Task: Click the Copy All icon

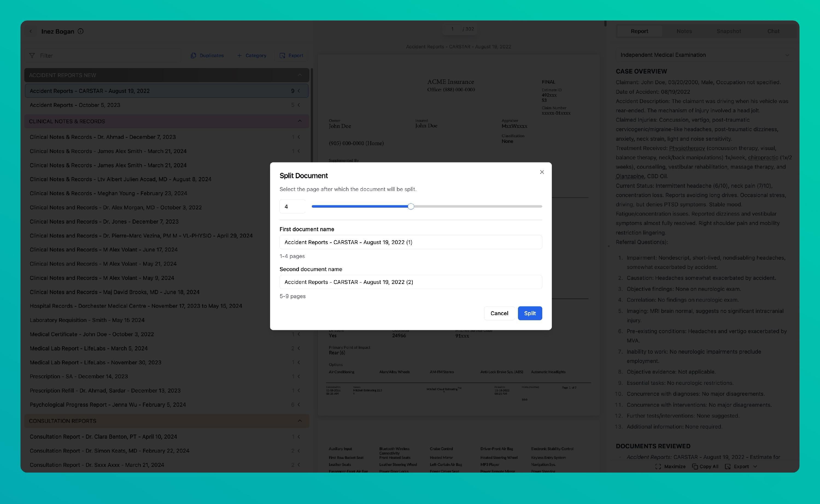Action: pos(695,466)
